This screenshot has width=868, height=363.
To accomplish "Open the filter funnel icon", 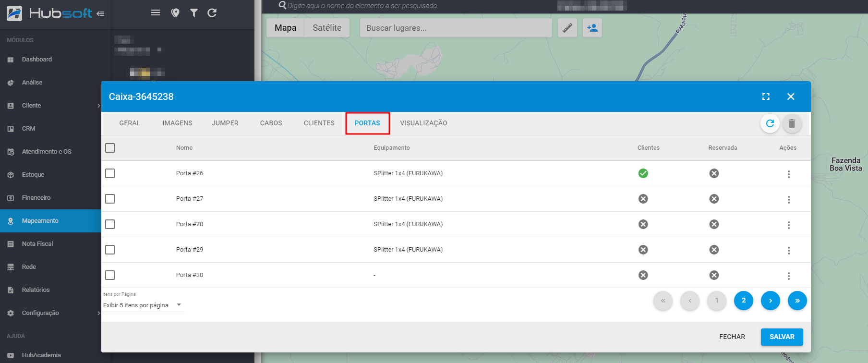I will coord(194,13).
